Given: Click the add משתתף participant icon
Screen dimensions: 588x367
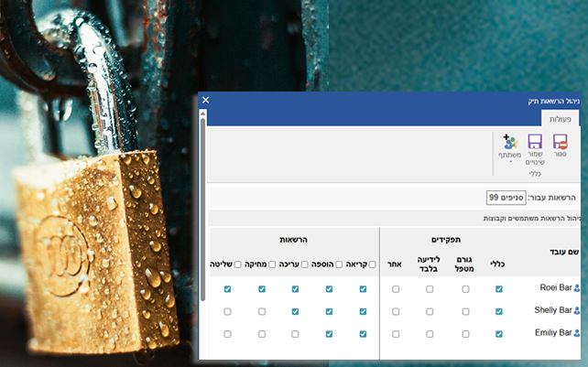Looking at the screenshot, I should tap(510, 142).
